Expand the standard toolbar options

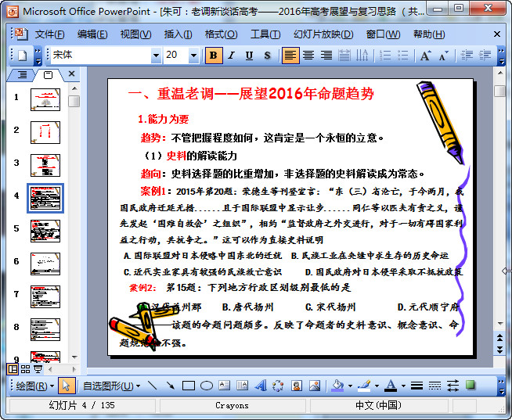[38, 56]
